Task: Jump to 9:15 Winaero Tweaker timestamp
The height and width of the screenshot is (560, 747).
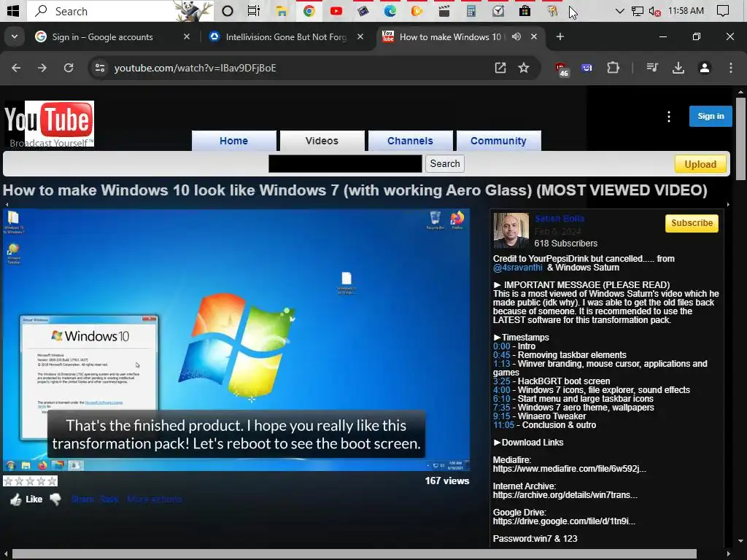Action: [x=502, y=416]
